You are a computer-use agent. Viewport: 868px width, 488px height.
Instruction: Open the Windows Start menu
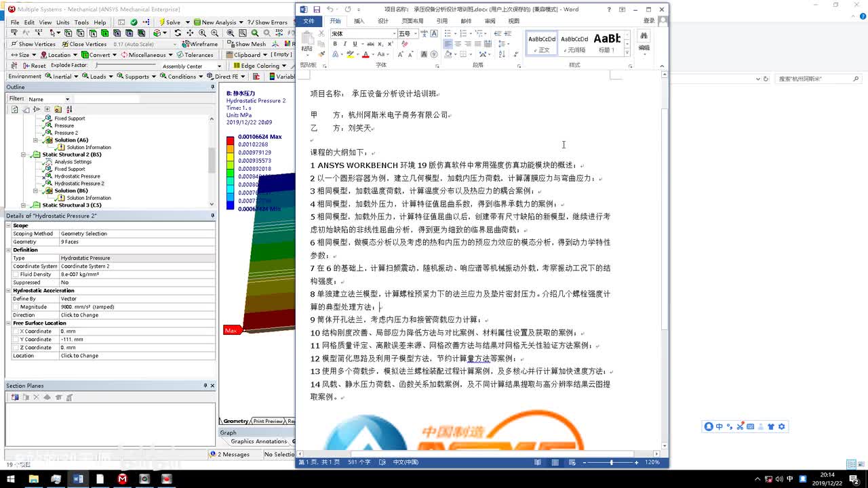click(x=11, y=479)
